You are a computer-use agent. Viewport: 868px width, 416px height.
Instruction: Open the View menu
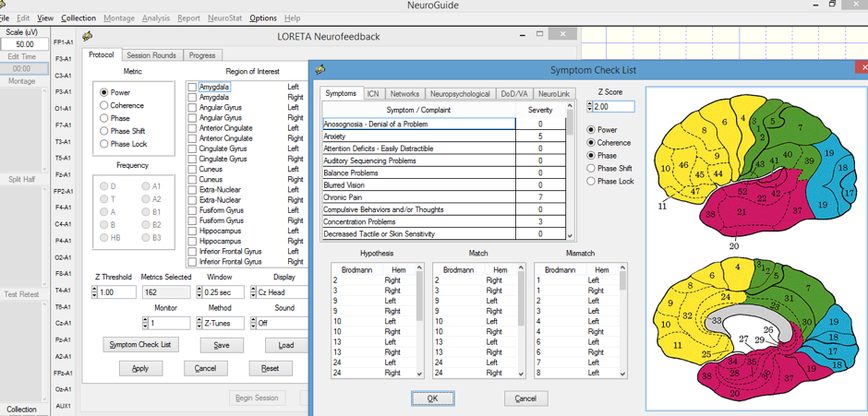pos(45,18)
